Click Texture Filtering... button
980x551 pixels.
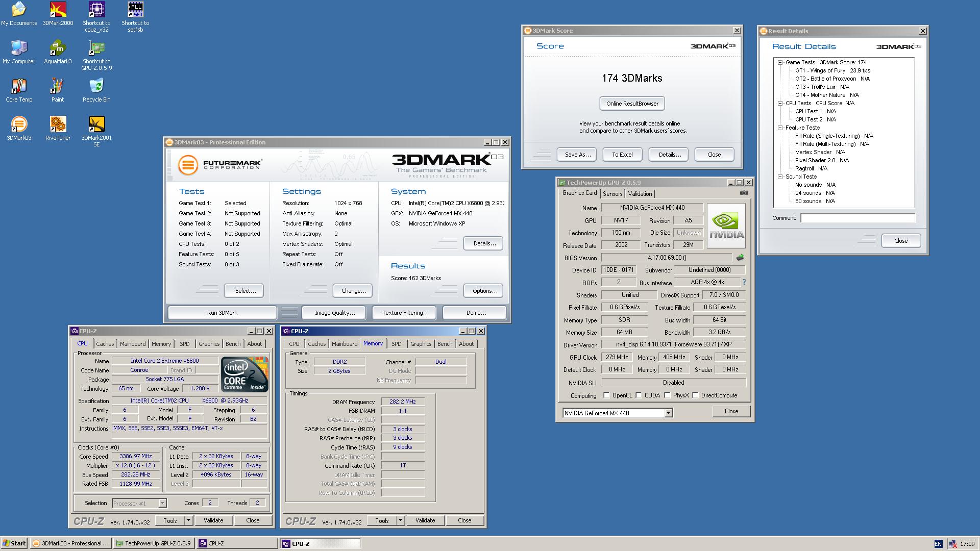point(405,313)
